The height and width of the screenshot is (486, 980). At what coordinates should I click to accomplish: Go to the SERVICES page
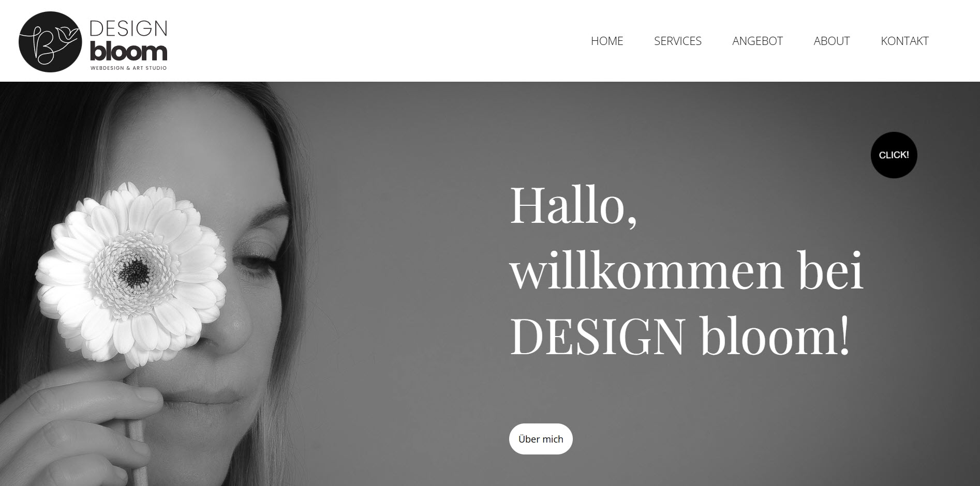[678, 41]
